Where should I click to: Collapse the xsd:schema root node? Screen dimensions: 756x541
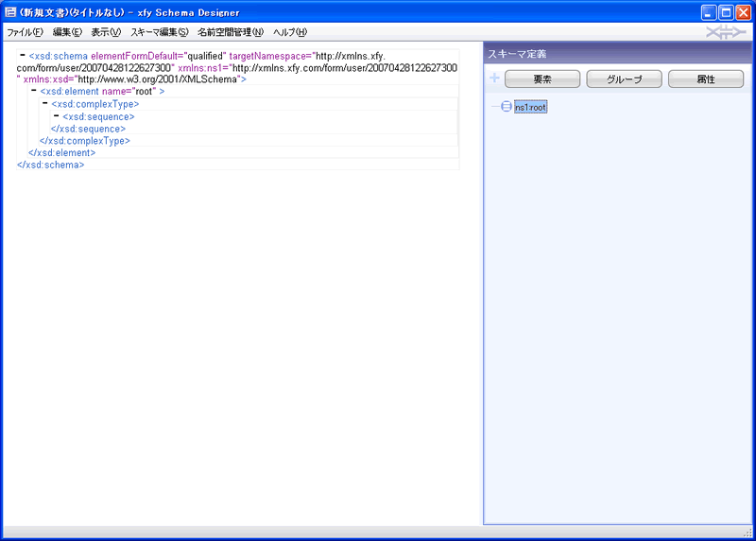(x=22, y=56)
